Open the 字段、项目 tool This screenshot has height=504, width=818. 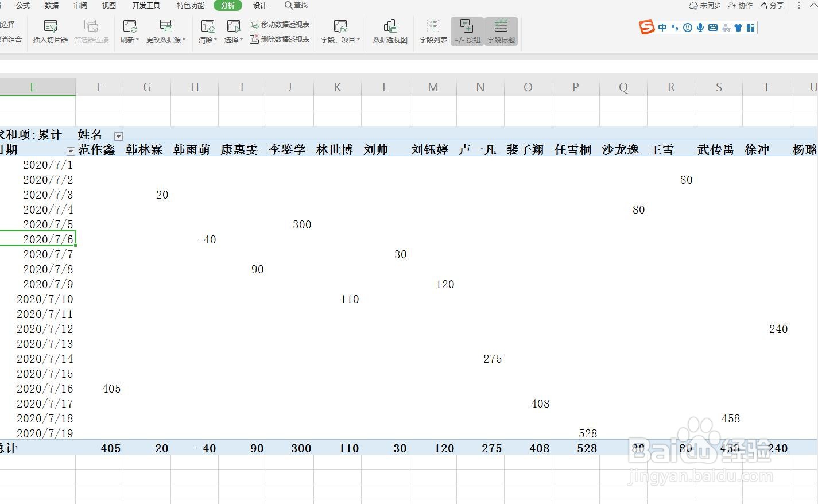point(340,32)
